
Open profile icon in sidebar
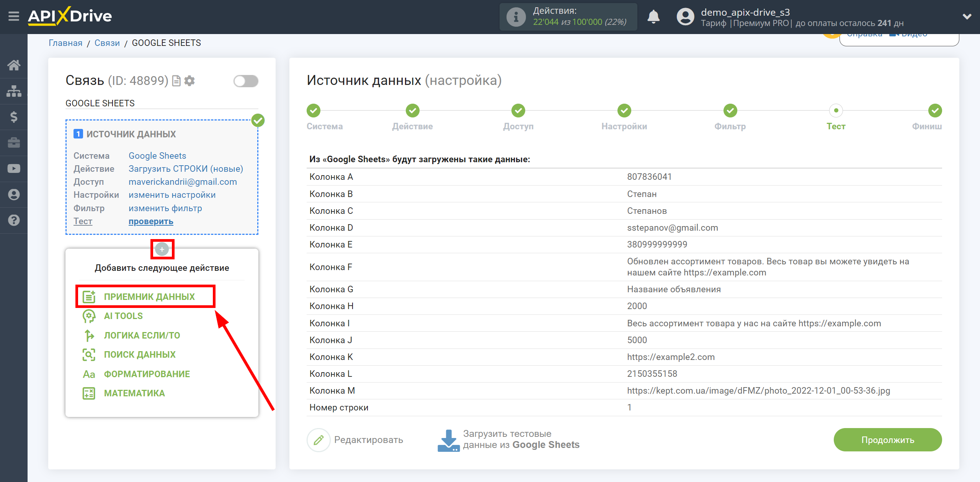coord(14,194)
